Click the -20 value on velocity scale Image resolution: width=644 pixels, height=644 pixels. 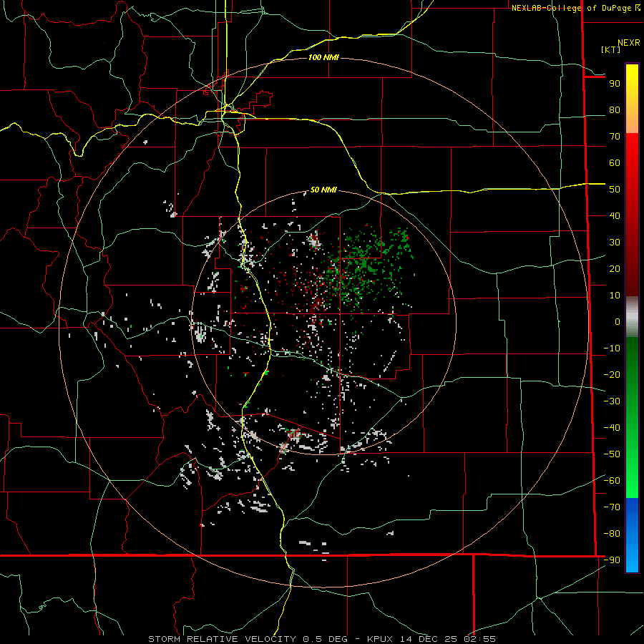click(x=612, y=375)
